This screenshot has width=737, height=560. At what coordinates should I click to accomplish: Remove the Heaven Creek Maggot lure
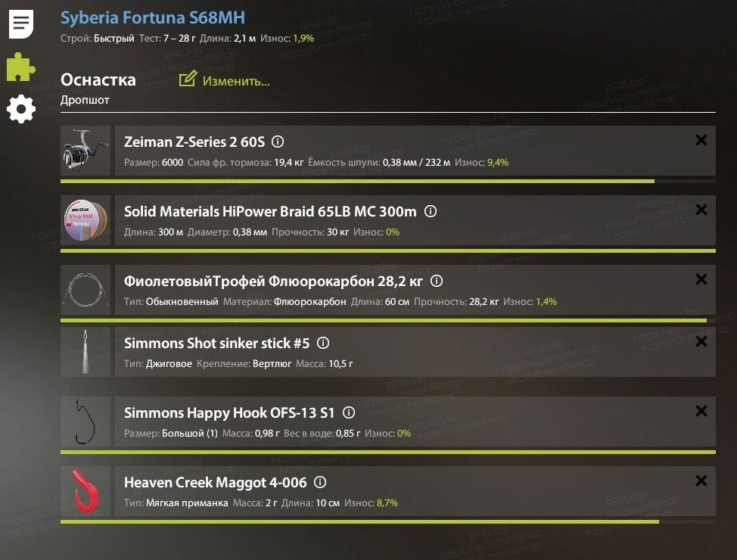701,481
